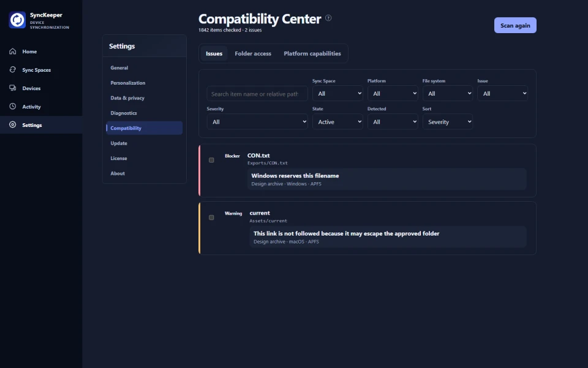This screenshot has height=368, width=588.
Task: Switch to the Issues tab
Action: point(214,54)
